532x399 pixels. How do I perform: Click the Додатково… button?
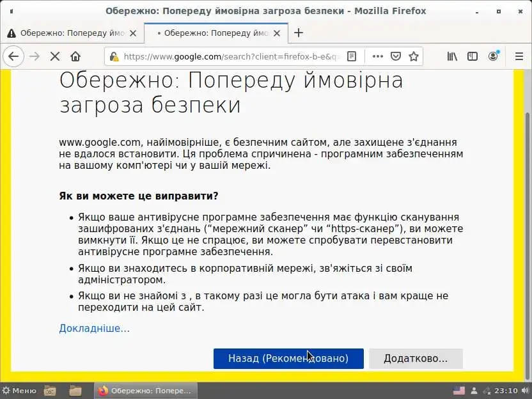click(416, 359)
